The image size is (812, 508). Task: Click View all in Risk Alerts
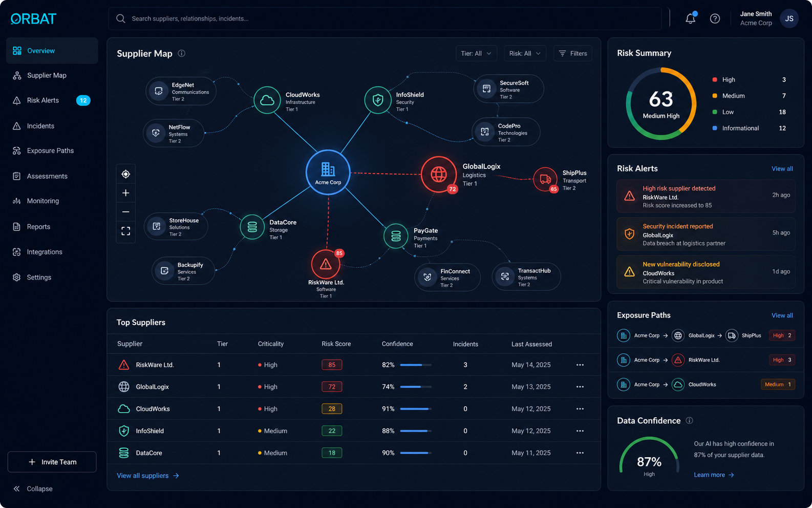point(782,168)
